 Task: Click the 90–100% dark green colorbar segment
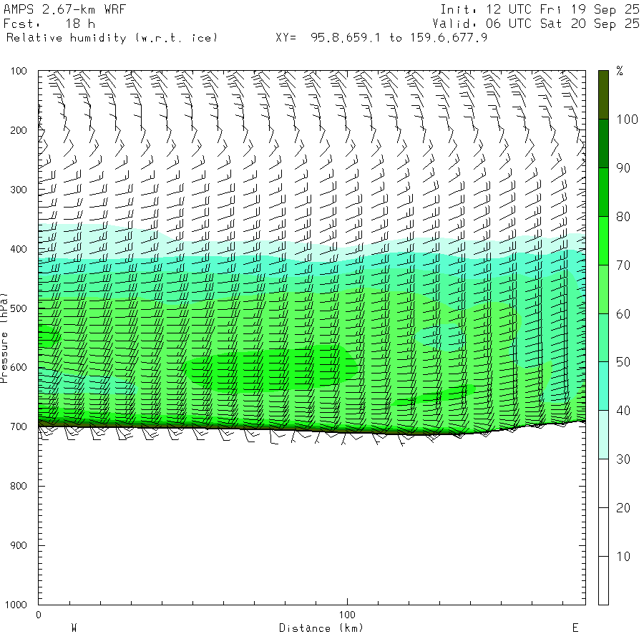(x=603, y=144)
